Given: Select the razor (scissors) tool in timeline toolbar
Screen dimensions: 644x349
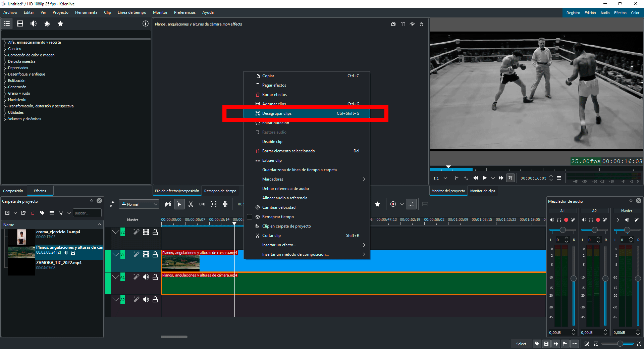Looking at the screenshot, I should (191, 204).
